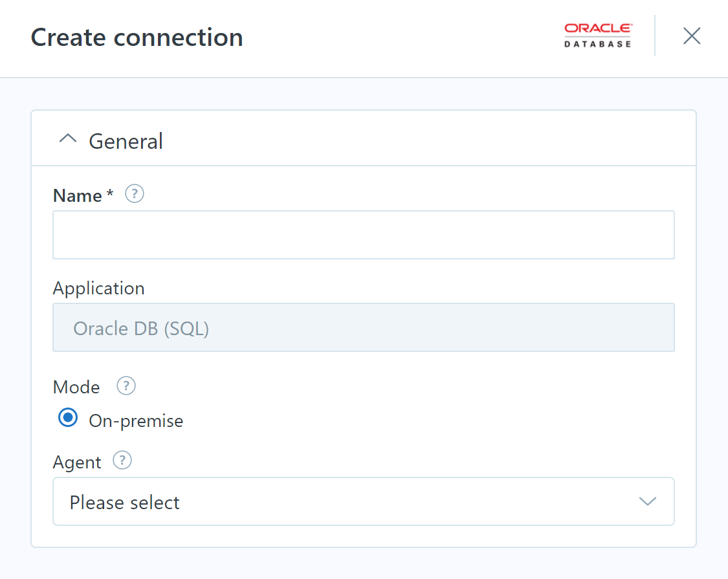
Task: Click the Oracle DB (SQL) Application field
Action: click(363, 327)
